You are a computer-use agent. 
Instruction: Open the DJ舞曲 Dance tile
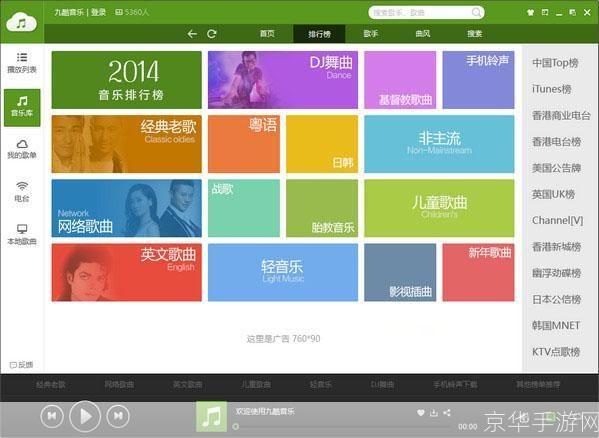coord(283,80)
